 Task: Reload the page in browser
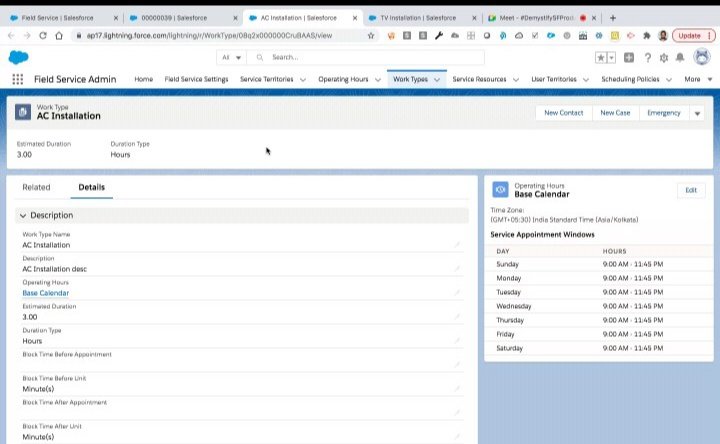pos(43,35)
